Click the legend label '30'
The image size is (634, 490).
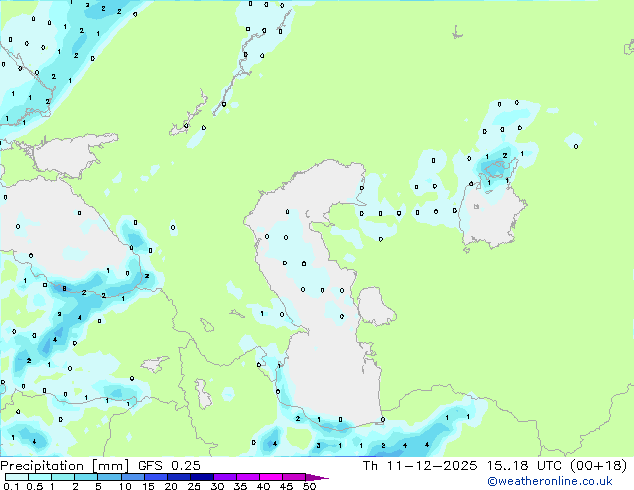217,486
